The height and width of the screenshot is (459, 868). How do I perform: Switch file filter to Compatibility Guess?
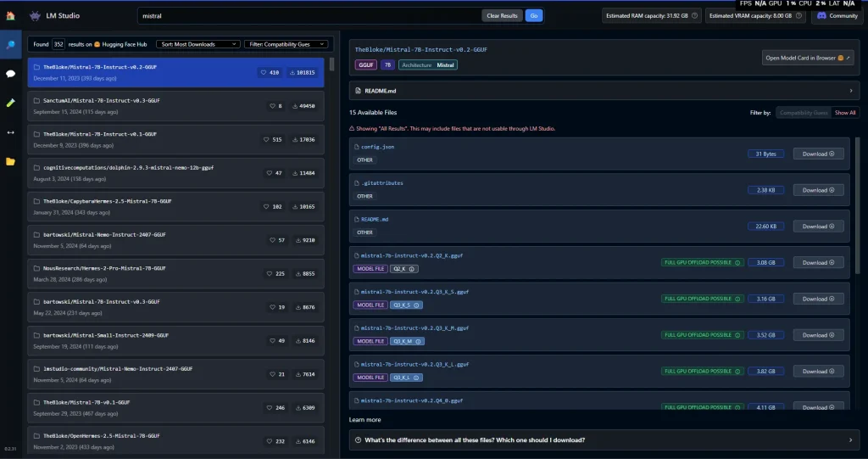[x=804, y=112]
